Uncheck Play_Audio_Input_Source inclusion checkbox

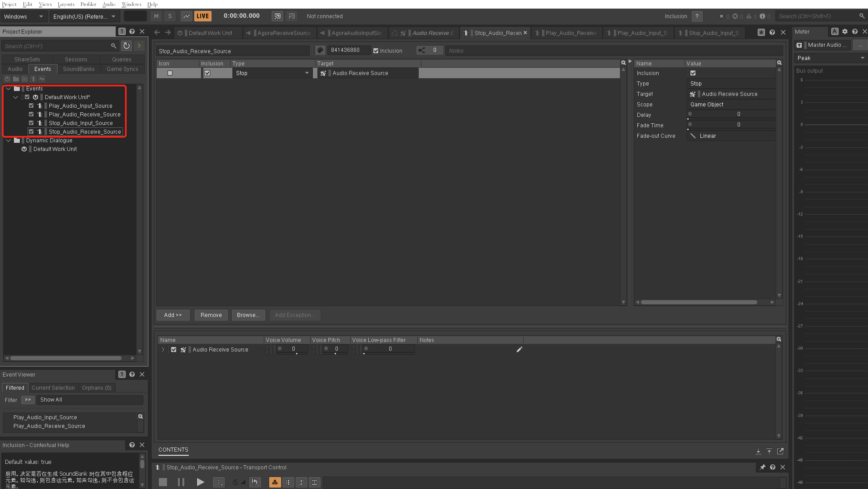click(31, 106)
